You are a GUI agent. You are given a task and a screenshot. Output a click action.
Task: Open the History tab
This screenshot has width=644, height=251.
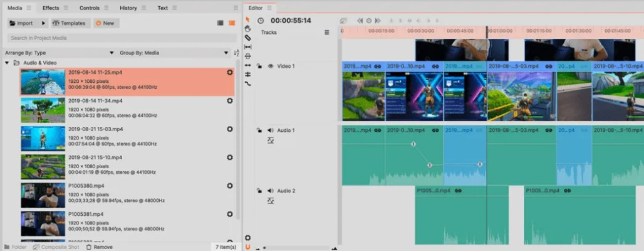tap(128, 8)
